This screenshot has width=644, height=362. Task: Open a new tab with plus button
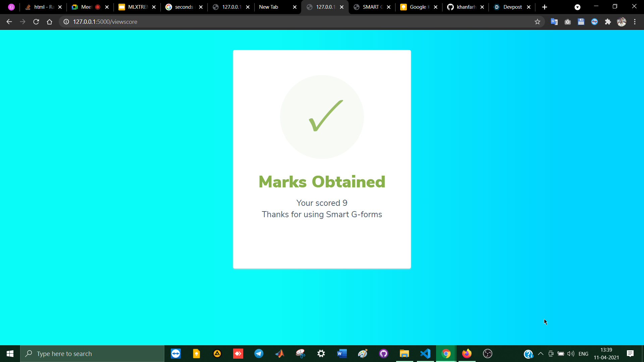pos(544,7)
